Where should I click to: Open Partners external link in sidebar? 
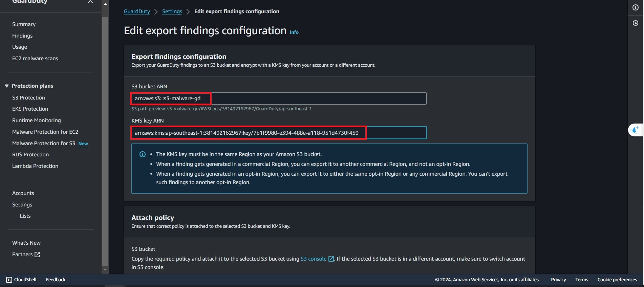tap(26, 255)
